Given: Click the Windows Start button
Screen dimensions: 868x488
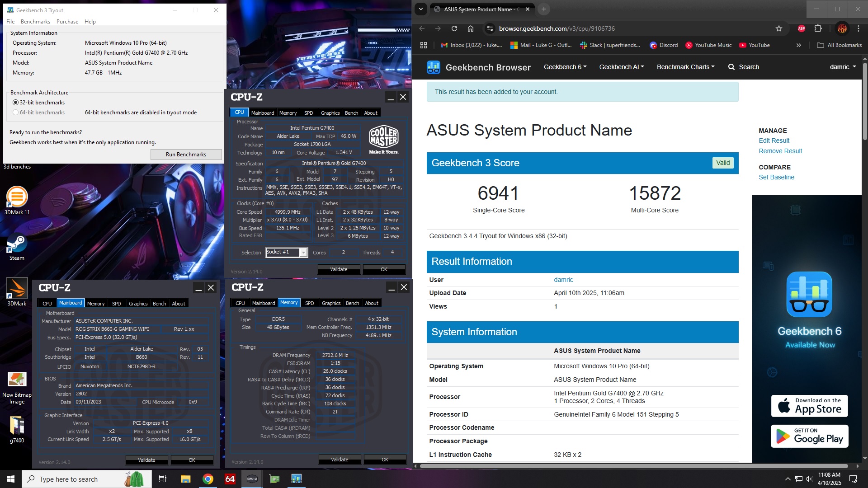Looking at the screenshot, I should (x=11, y=479).
